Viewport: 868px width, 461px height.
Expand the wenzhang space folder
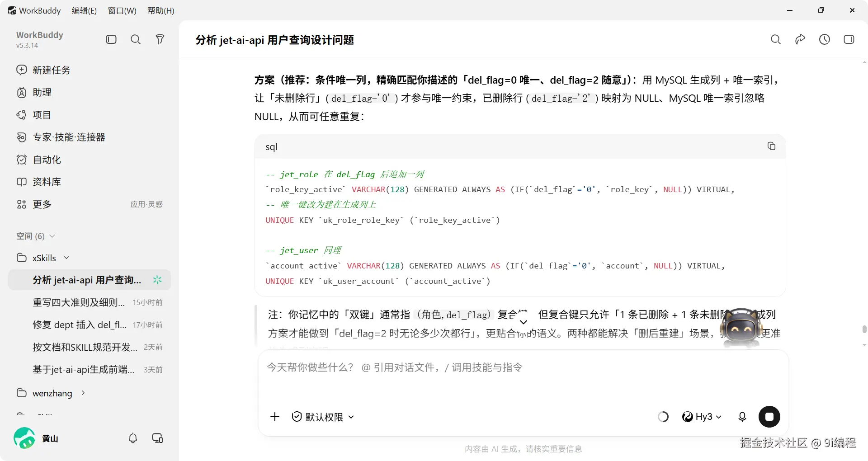point(83,393)
